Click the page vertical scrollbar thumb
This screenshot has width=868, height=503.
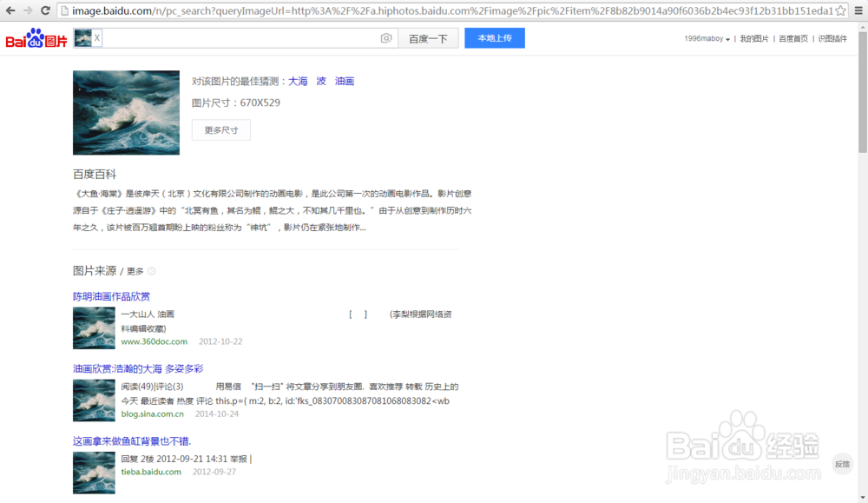coord(863,92)
